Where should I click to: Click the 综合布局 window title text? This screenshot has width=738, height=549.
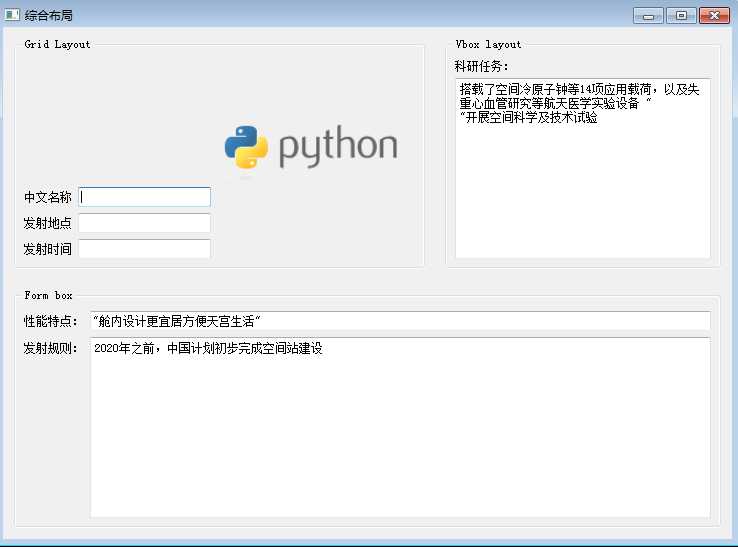pos(48,16)
